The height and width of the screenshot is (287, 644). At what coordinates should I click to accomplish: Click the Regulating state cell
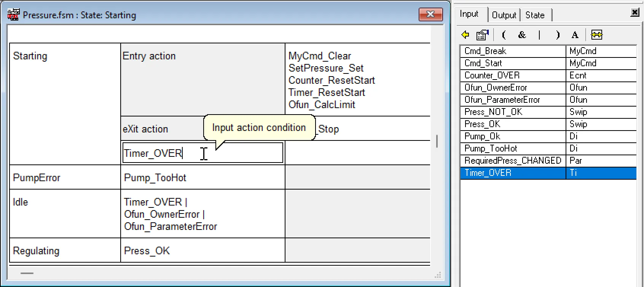(x=65, y=250)
